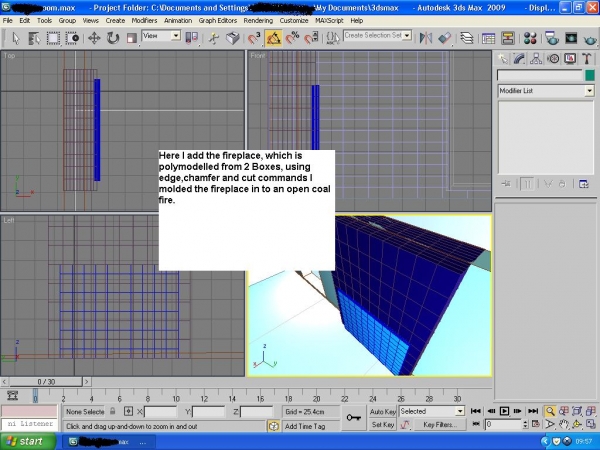Toggle Spinner Snap on toolbar
The height and width of the screenshot is (450, 600).
pos(311,38)
